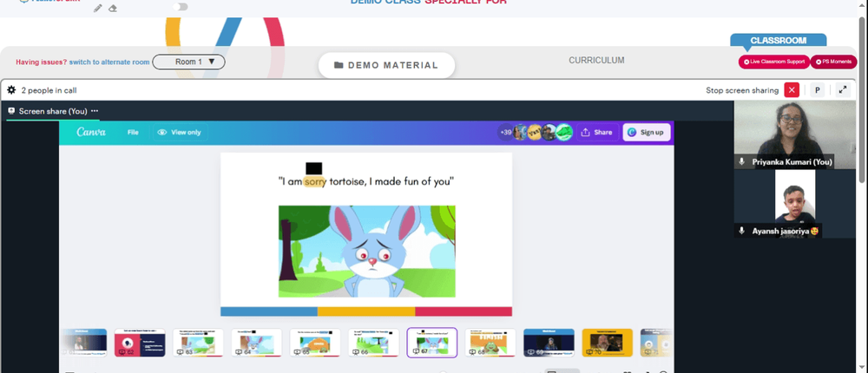Viewport: 868px width, 373px height.
Task: Click the yellow Yes! collaborator avatar
Action: (x=535, y=132)
